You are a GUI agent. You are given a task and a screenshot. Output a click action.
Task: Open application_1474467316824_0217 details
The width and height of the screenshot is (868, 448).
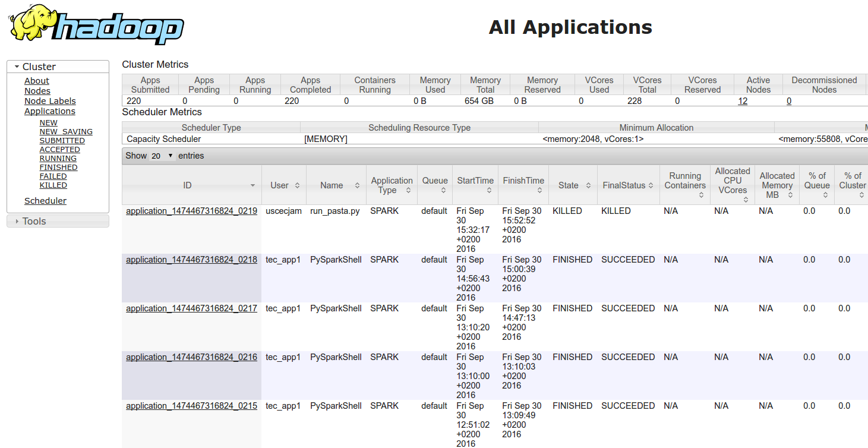pyautogui.click(x=191, y=308)
